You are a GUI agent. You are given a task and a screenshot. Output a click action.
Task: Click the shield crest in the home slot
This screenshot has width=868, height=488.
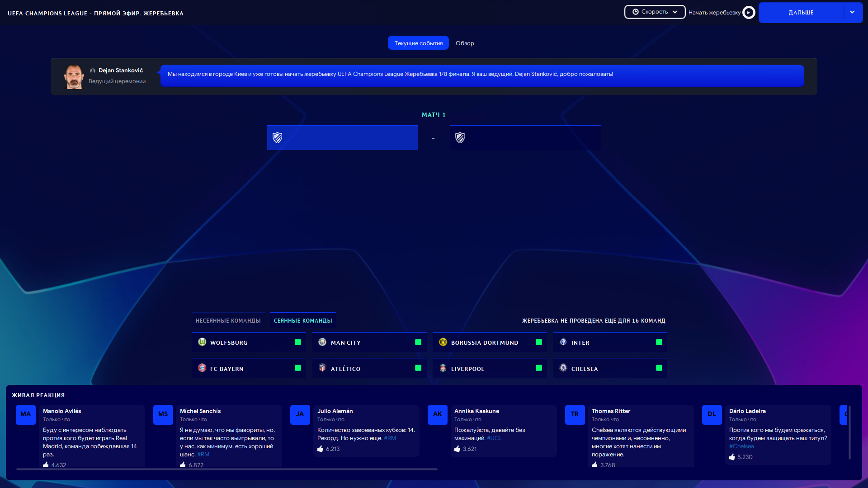pyautogui.click(x=278, y=138)
